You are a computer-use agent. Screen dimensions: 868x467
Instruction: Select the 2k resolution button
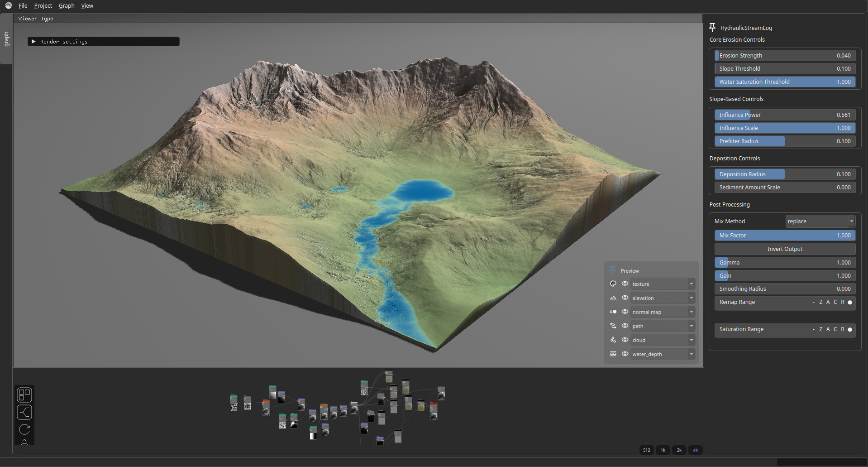pyautogui.click(x=679, y=450)
